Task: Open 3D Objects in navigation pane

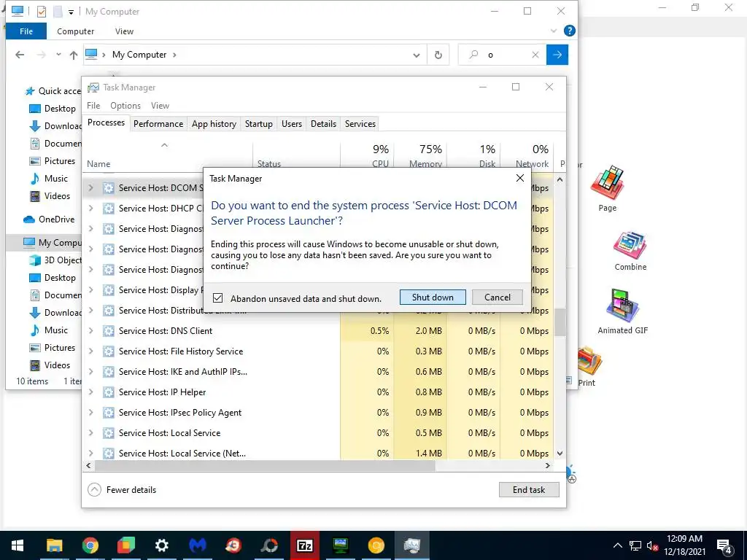Action: (55, 260)
